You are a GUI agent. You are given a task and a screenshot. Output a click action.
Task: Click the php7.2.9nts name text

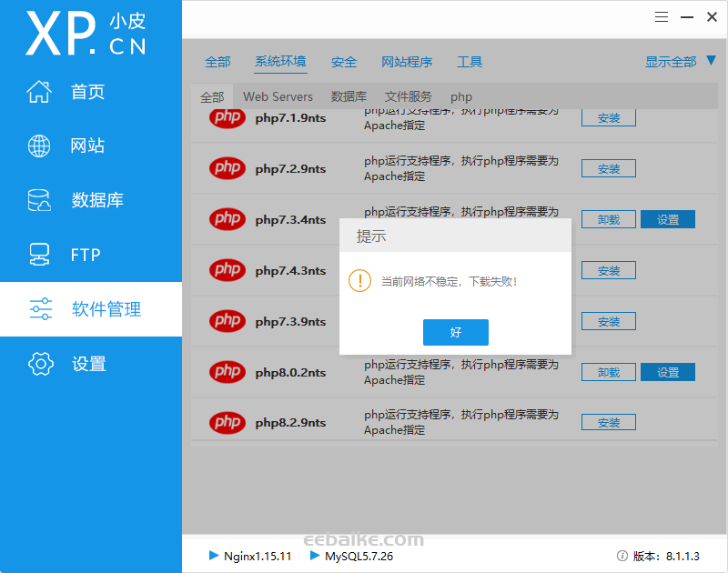point(290,169)
